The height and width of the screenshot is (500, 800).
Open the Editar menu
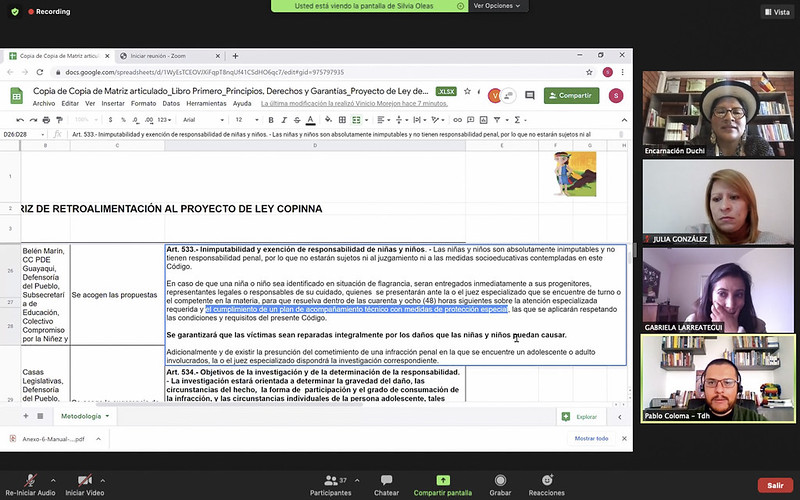tap(70, 104)
